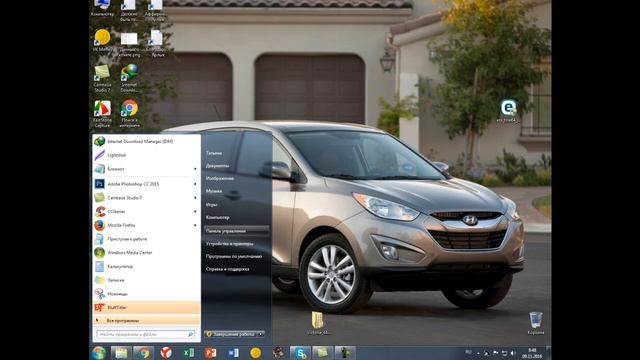Launch BluffTitler from the Start menu
640x360 pixels.
pyautogui.click(x=147, y=307)
